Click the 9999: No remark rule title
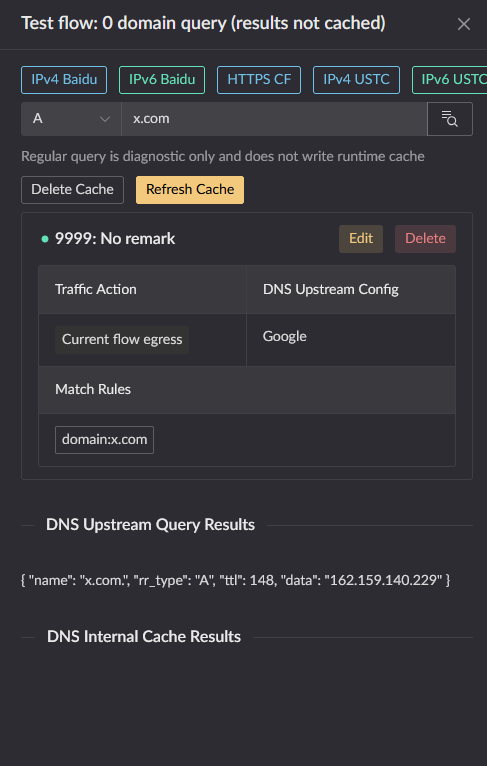This screenshot has height=766, width=487. tap(115, 239)
